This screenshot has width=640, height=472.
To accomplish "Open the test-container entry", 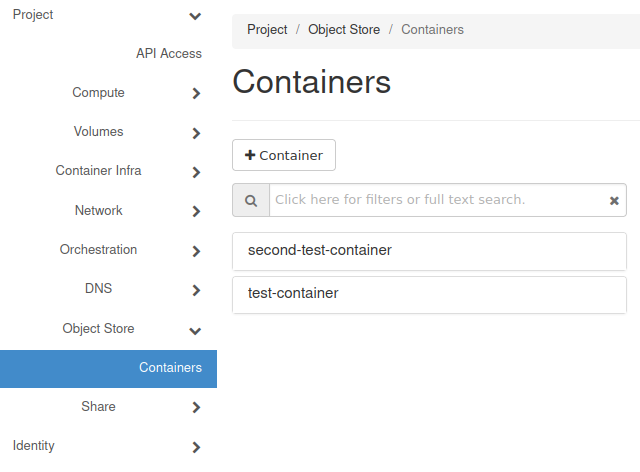I will point(293,294).
